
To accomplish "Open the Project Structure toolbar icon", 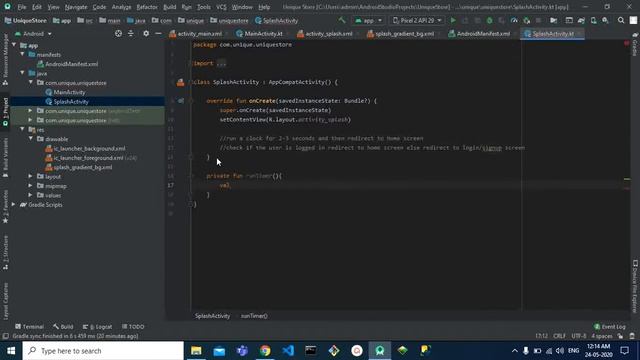I will tap(553, 20).
